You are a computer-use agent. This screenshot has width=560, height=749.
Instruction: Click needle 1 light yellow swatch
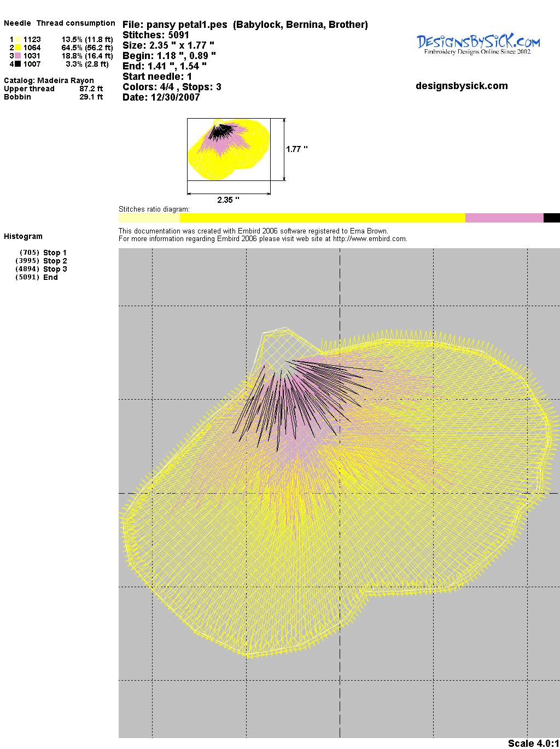coord(18,39)
